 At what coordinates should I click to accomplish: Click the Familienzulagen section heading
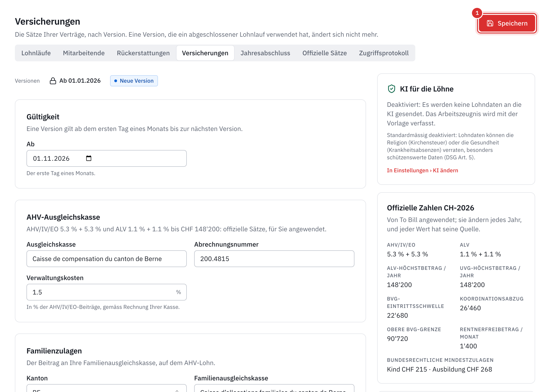pos(54,351)
